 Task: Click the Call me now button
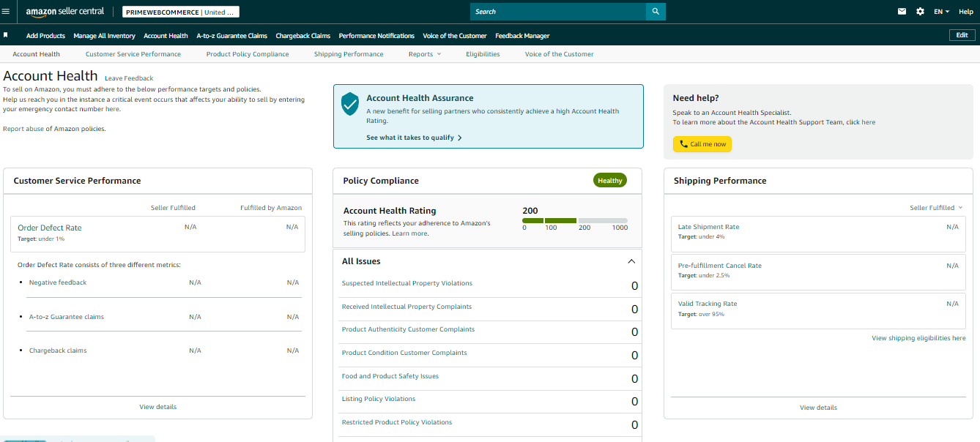[x=702, y=144]
